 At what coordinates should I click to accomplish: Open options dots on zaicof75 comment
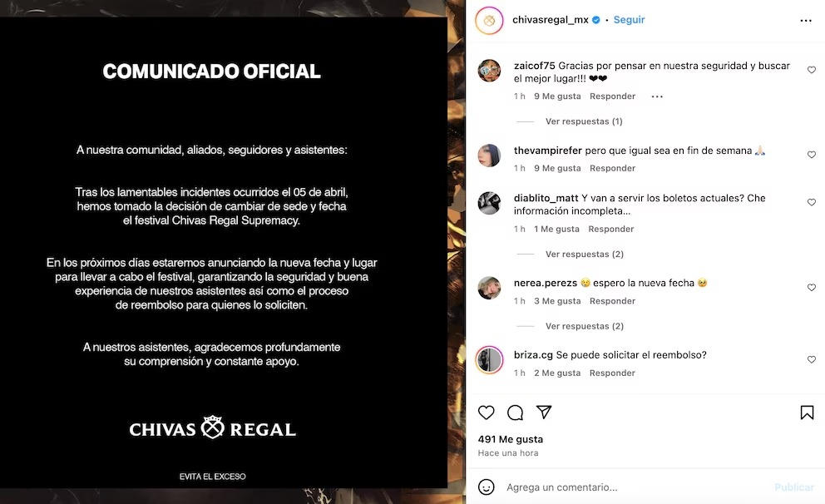657,96
